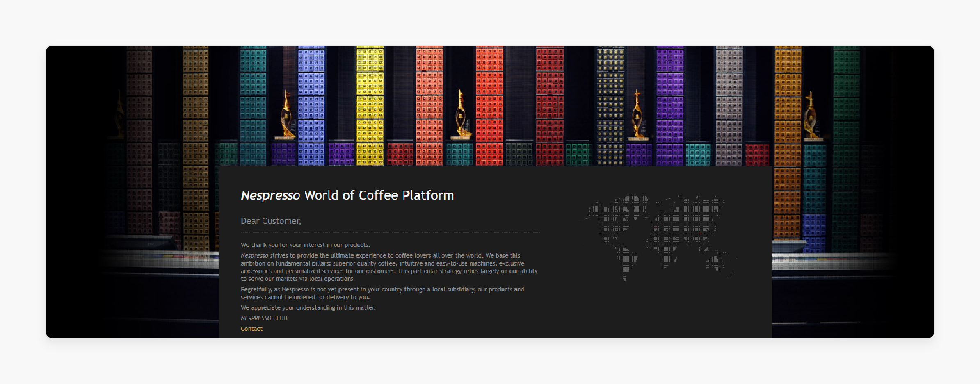Open the Contact link
The image size is (980, 384).
pos(251,329)
